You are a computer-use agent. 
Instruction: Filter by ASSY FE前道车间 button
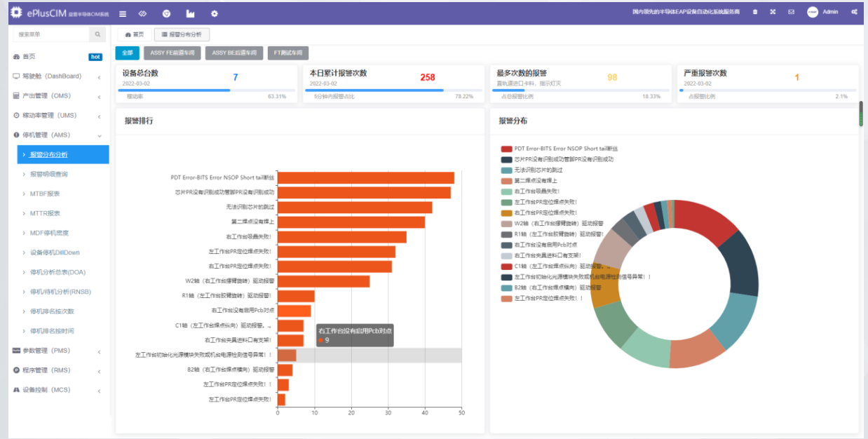click(x=172, y=53)
